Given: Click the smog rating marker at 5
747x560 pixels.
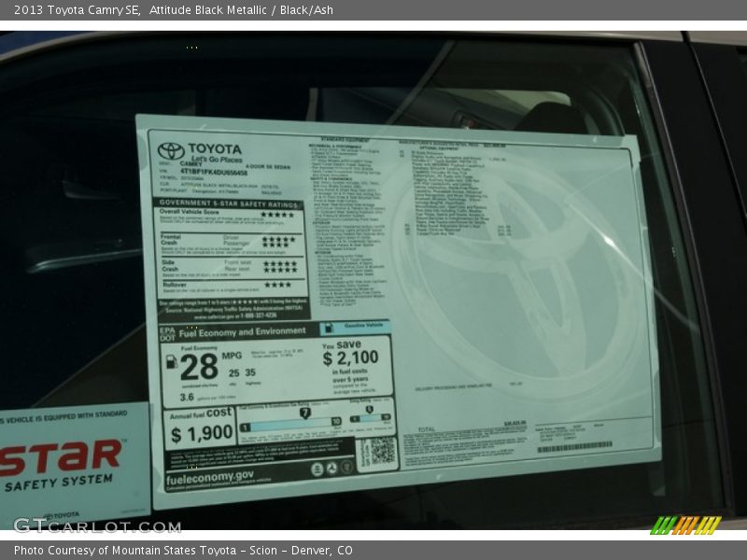Looking at the screenshot, I should point(369,410).
